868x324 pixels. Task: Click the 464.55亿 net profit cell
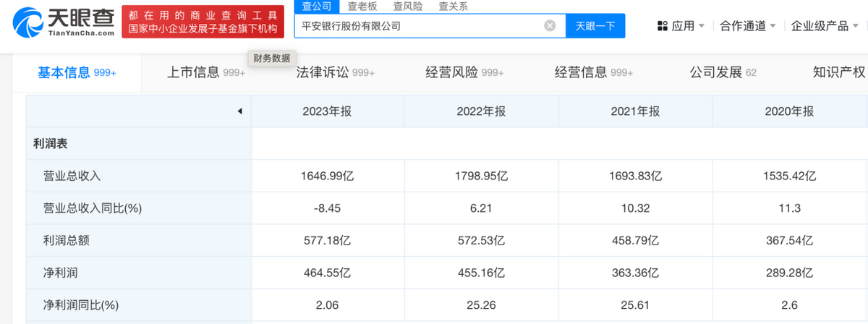click(328, 273)
